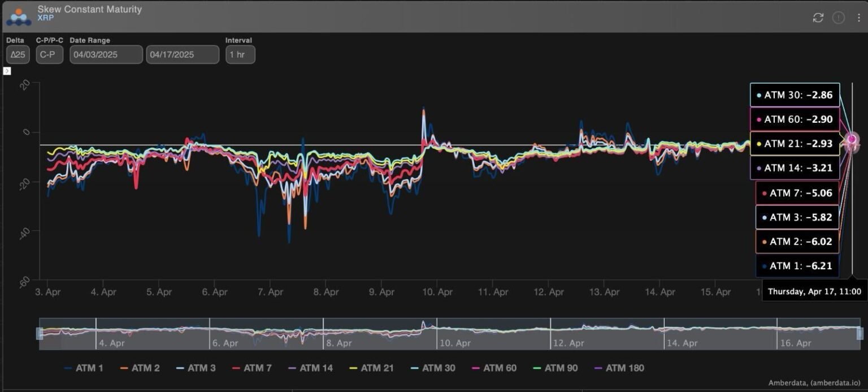This screenshot has height=392, width=868.
Task: Toggle the ATM 60 series off
Action: 476,368
